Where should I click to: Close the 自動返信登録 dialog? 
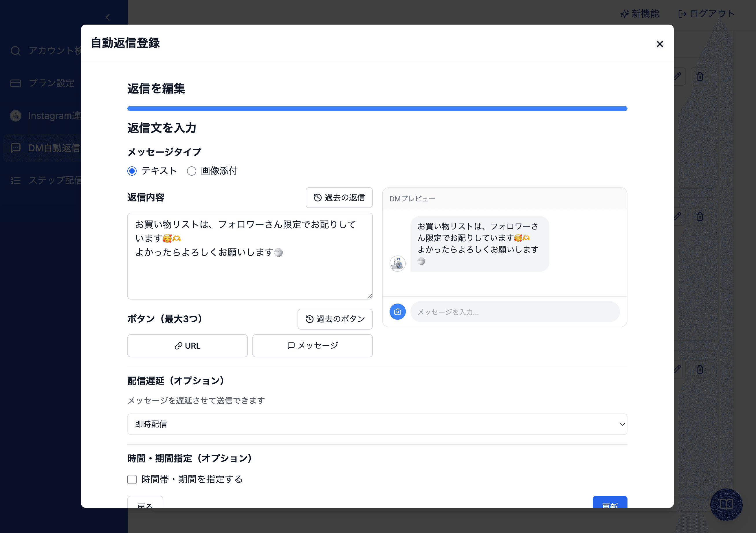(x=660, y=44)
